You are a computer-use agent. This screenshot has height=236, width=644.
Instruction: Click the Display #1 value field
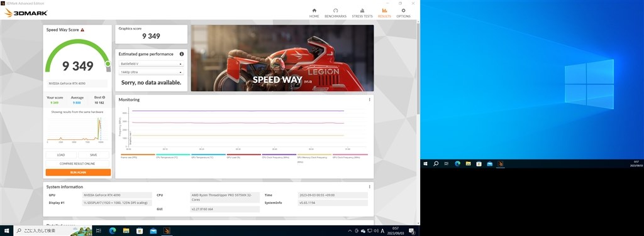pyautogui.click(x=117, y=203)
